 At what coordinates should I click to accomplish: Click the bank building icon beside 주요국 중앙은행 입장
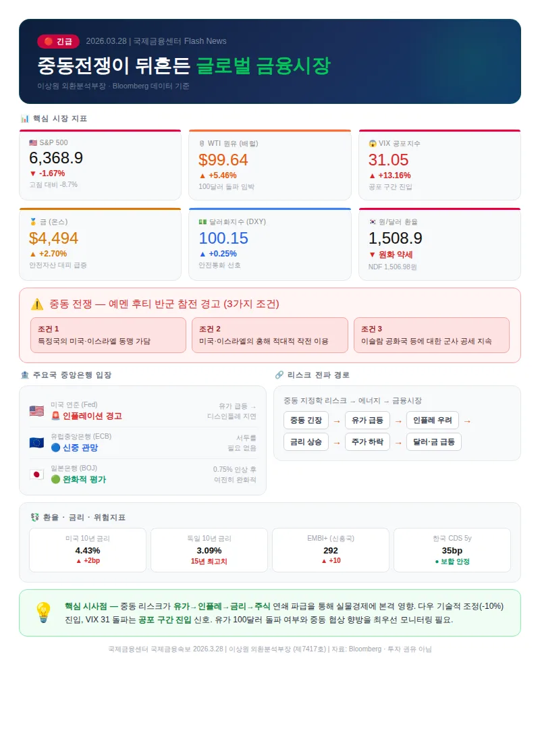tap(25, 375)
